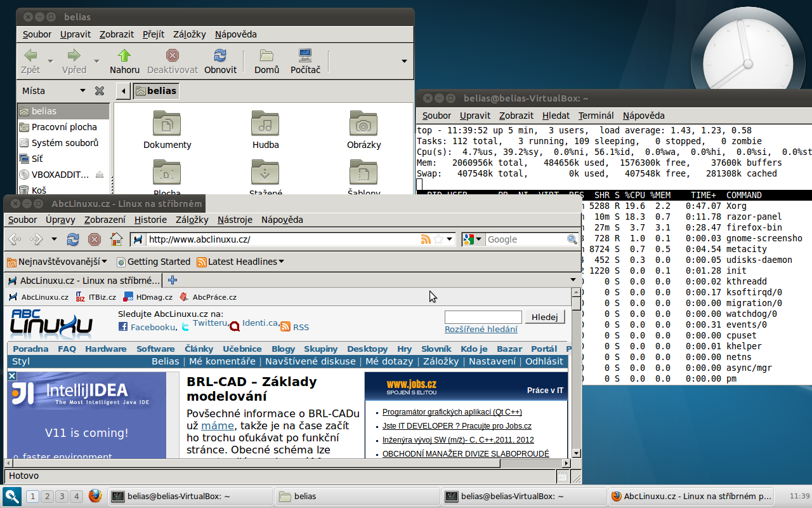Open Zpět history dropdown arrow
This screenshot has height=508, width=812.
50,62
